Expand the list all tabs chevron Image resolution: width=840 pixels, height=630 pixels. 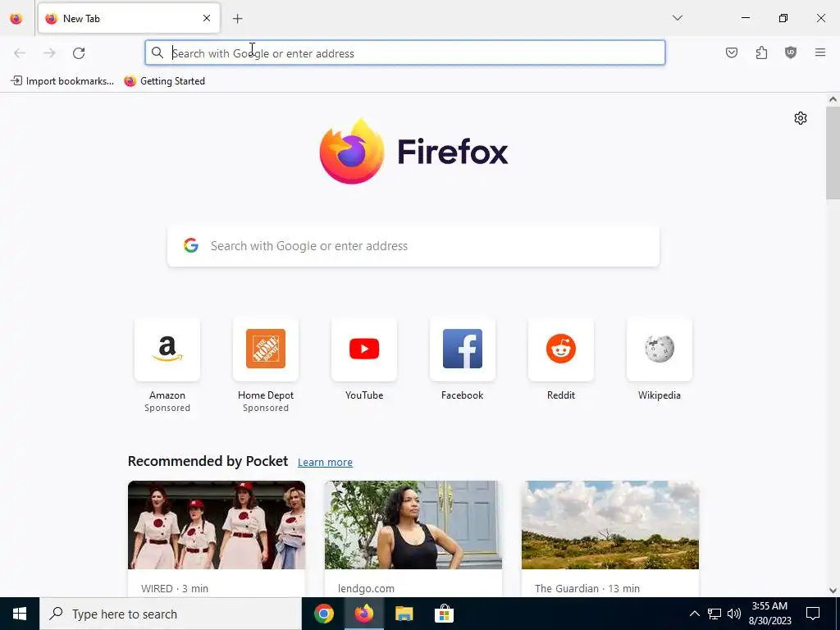tap(678, 18)
